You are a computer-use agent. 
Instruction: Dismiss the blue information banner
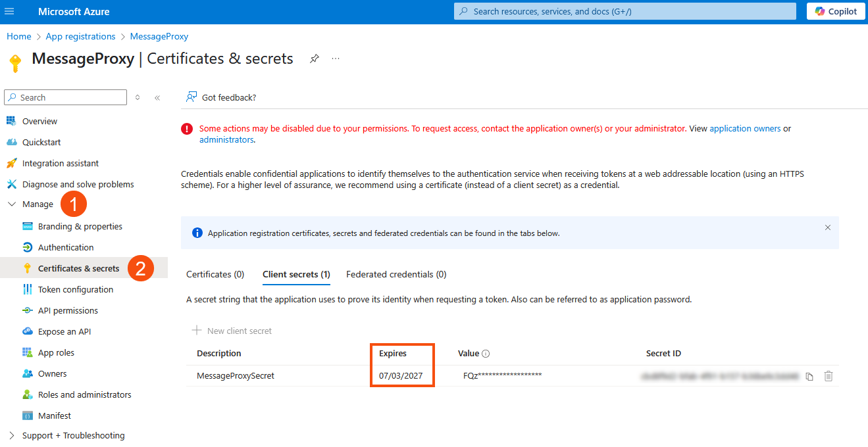828,227
